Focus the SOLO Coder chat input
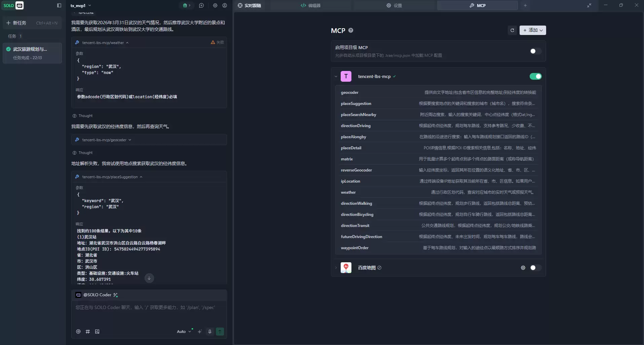 149,313
